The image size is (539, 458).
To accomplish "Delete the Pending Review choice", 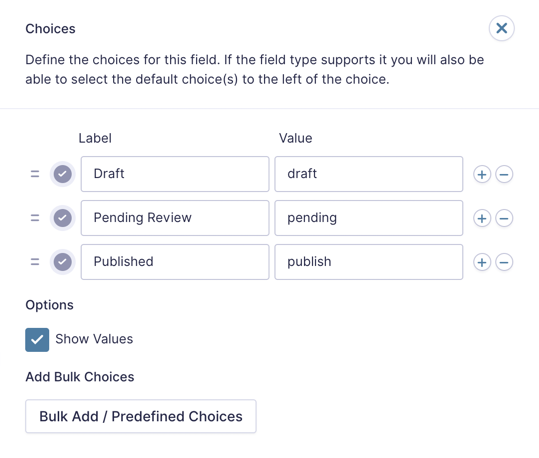I will [504, 218].
